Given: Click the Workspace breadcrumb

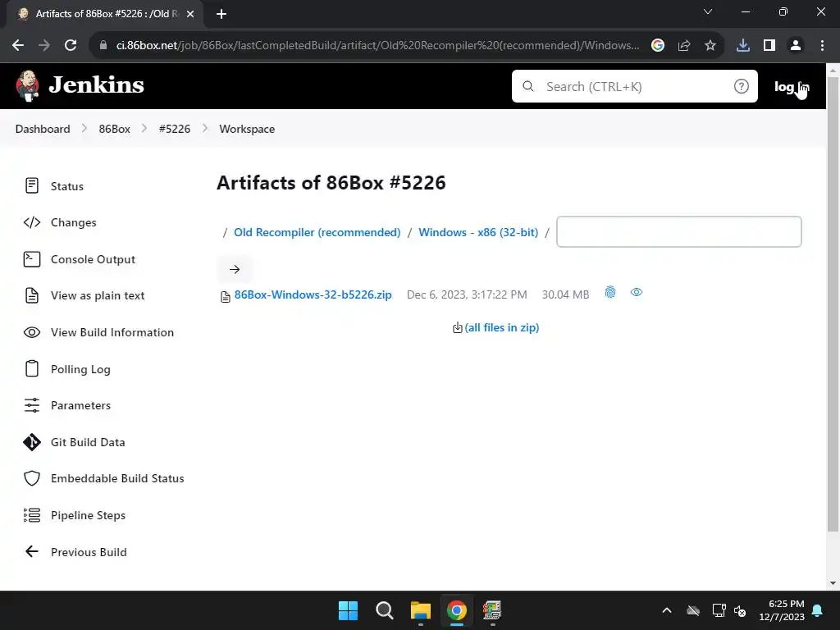Looking at the screenshot, I should pyautogui.click(x=247, y=129).
